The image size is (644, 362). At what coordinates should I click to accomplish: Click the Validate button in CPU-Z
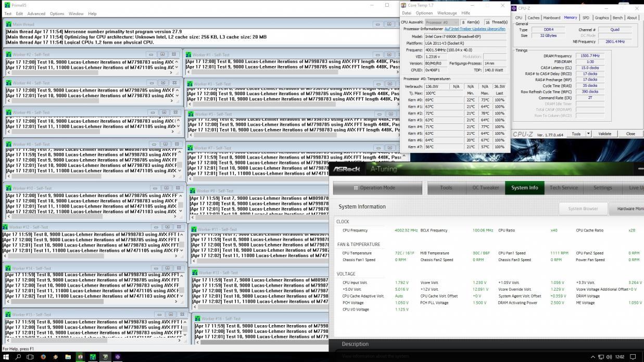pyautogui.click(x=605, y=134)
